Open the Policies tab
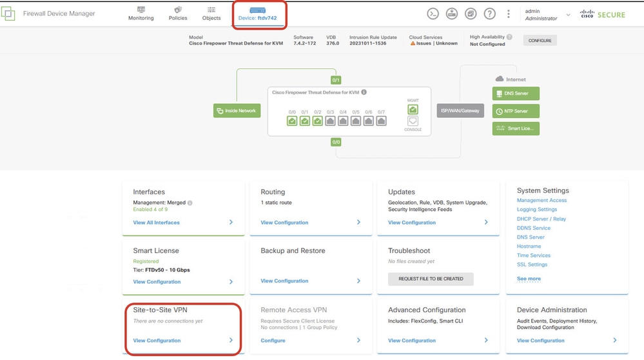Image resolution: width=644 pixels, height=360 pixels. click(178, 14)
